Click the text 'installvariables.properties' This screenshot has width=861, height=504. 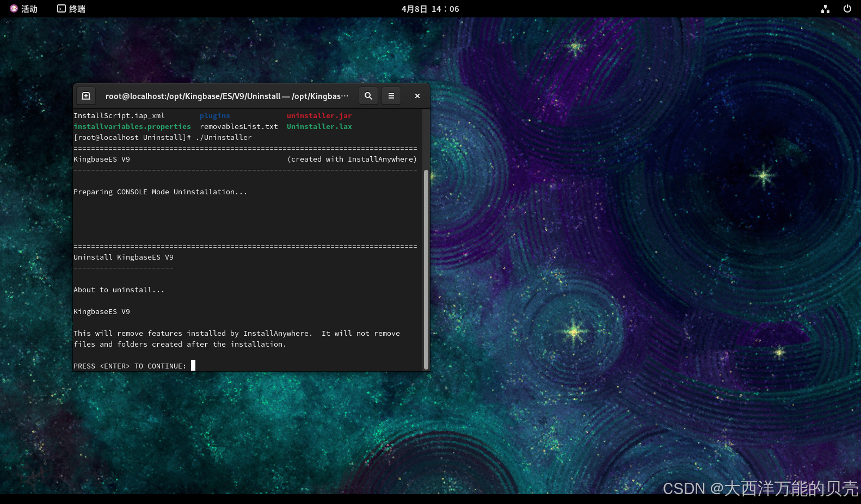click(132, 126)
